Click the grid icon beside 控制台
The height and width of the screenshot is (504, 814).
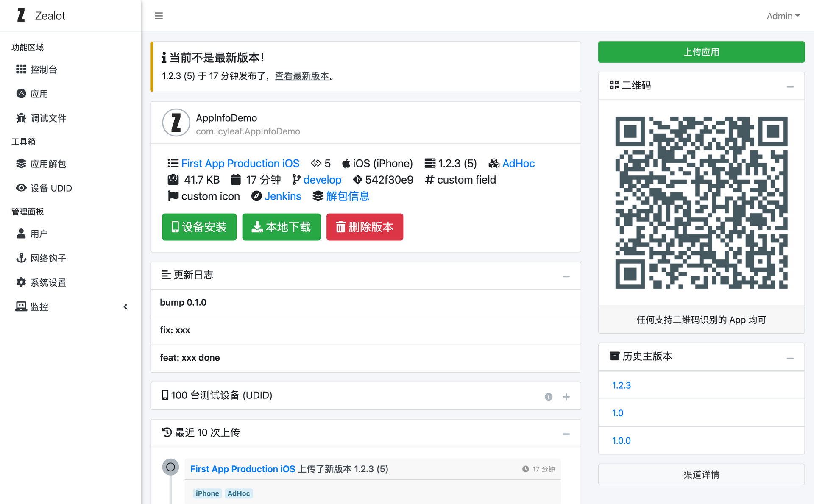pos(21,69)
